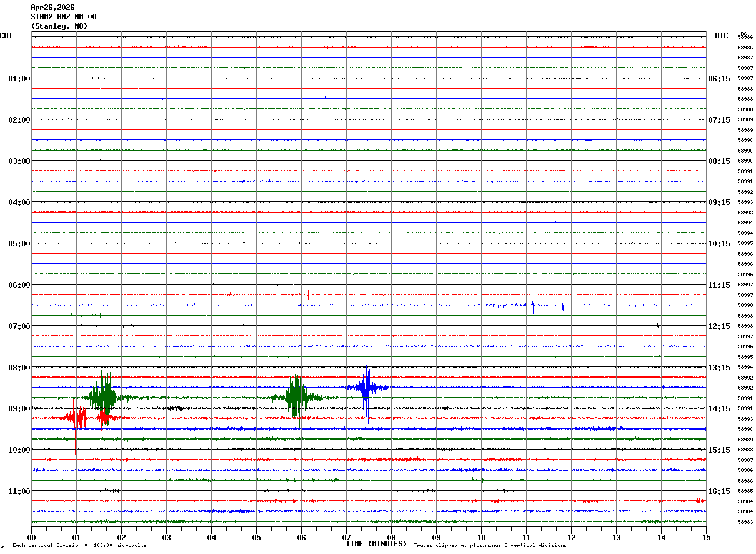756x554 pixels.
Task: Click minute 00 on the bottom axis
Action: 31,537
